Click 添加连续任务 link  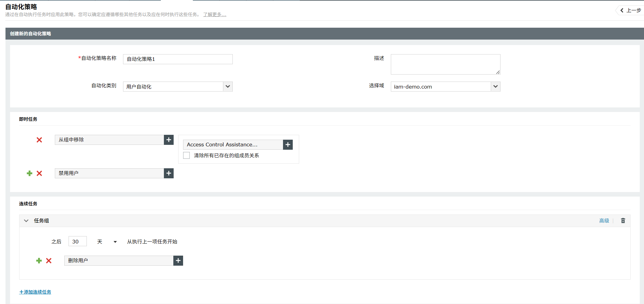tap(35, 292)
